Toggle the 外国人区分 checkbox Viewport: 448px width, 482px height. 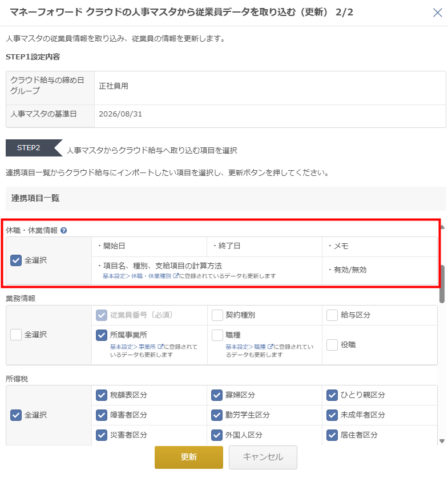[217, 435]
